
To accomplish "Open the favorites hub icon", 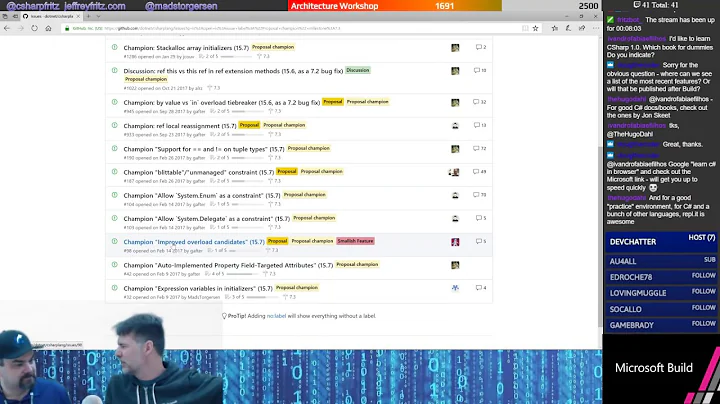I will (555, 28).
